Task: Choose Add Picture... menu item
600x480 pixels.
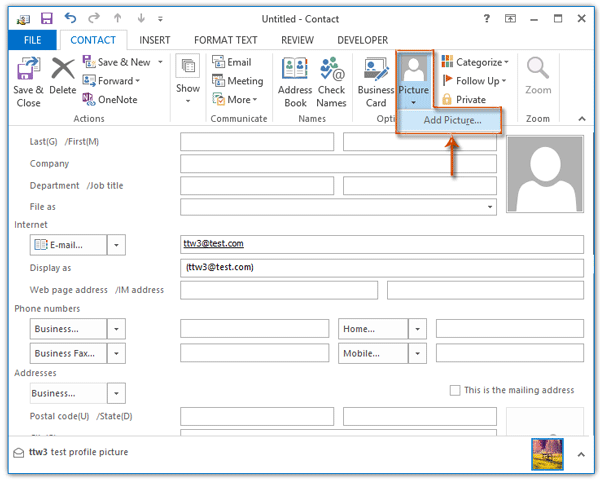Action: (450, 120)
